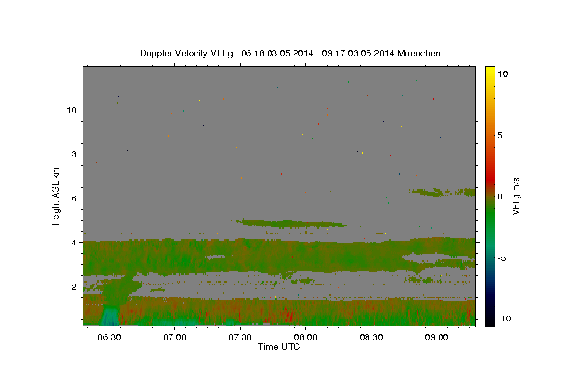The height and width of the screenshot is (392, 588).
Task: Click the height tick label 4
Action: (x=74, y=242)
